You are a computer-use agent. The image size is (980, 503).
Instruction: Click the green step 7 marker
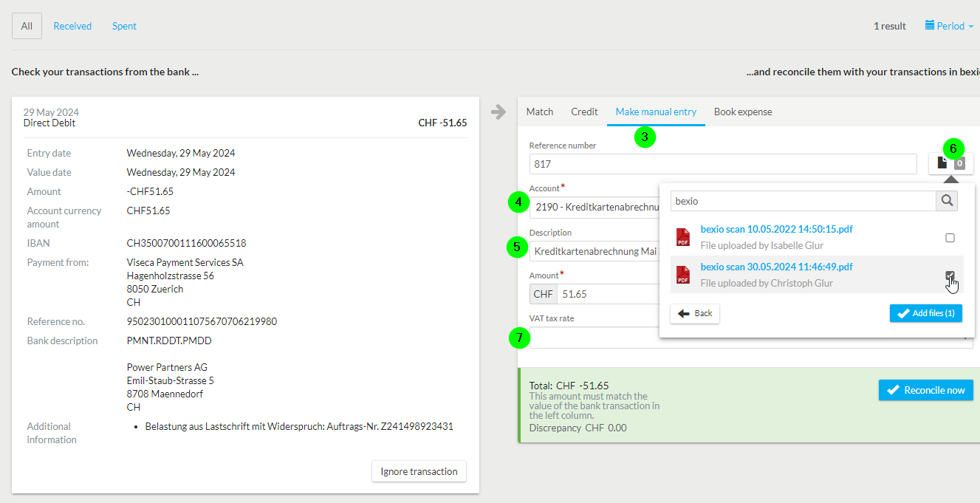tap(519, 338)
